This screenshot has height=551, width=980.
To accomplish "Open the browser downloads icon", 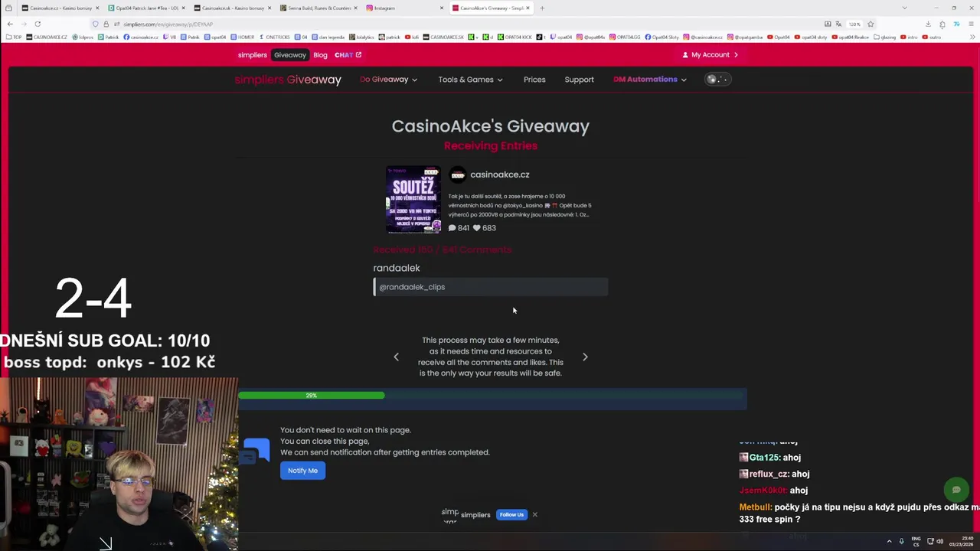I will pos(928,24).
